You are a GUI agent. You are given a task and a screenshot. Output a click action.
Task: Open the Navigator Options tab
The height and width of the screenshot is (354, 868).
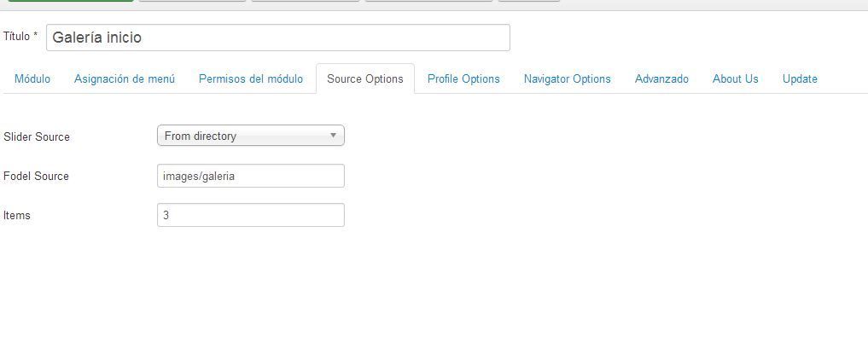pos(567,79)
